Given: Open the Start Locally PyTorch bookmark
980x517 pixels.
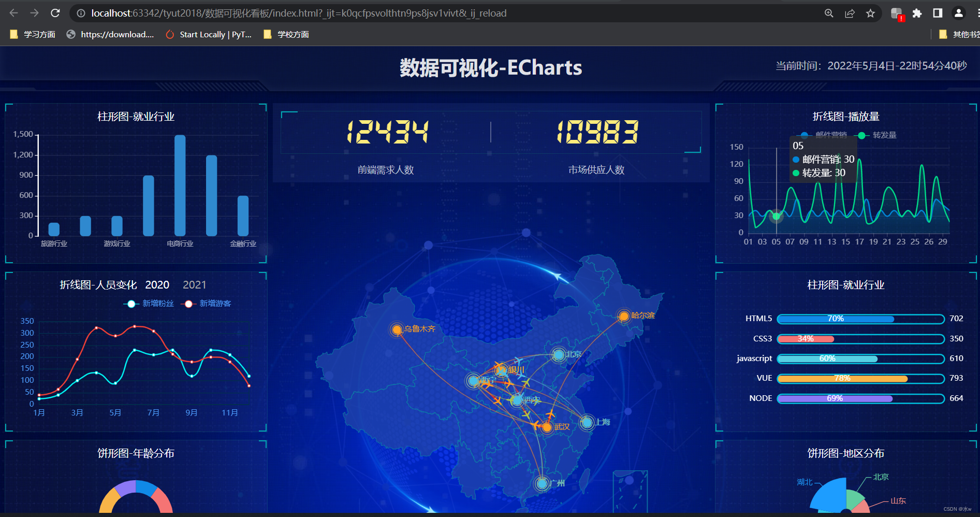Looking at the screenshot, I should coord(209,34).
